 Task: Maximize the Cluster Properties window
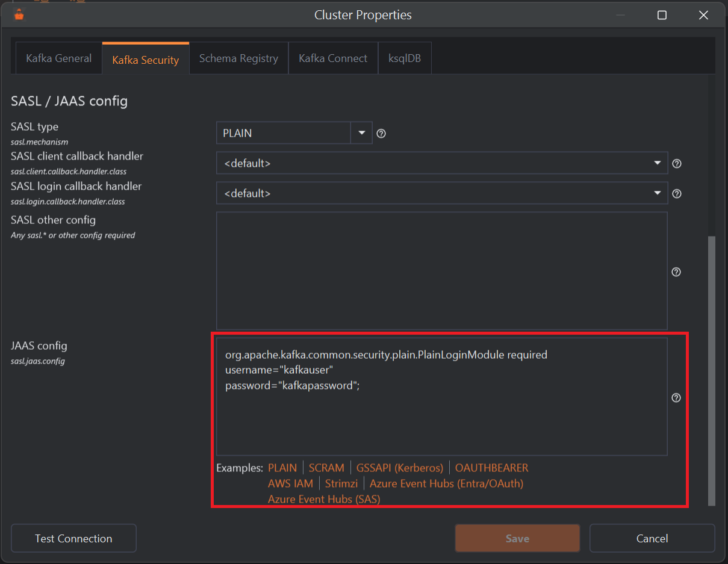(x=662, y=16)
